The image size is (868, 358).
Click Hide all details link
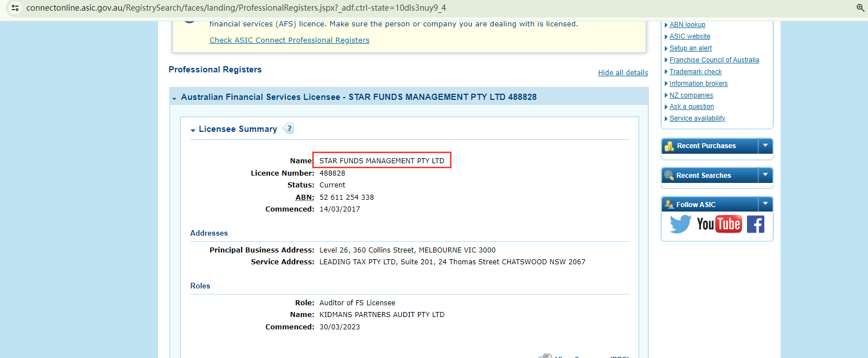click(623, 73)
